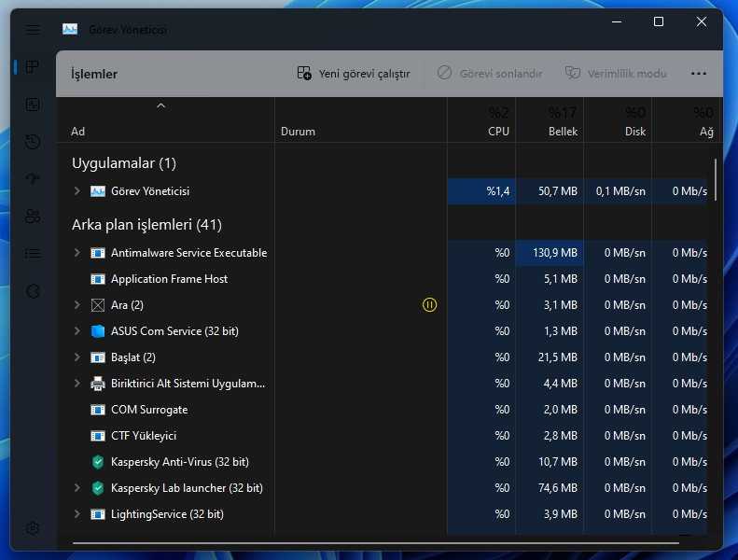Click the Görev Yöneticisi process icon
The image size is (738, 560).
tap(98, 191)
